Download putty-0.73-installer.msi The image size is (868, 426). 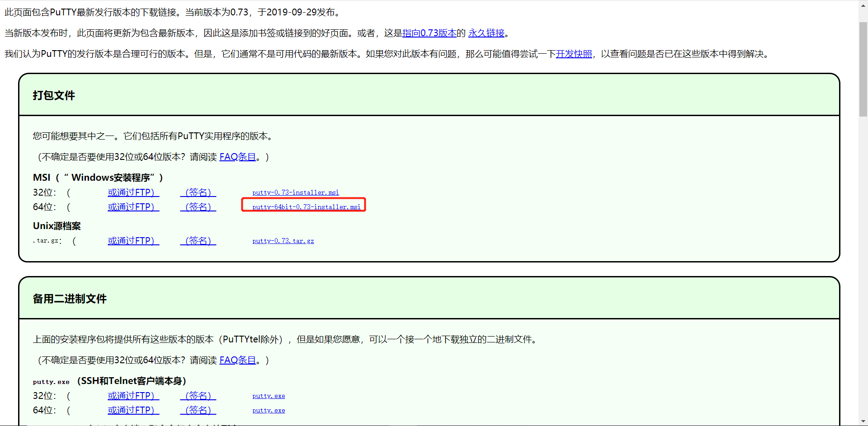[296, 192]
